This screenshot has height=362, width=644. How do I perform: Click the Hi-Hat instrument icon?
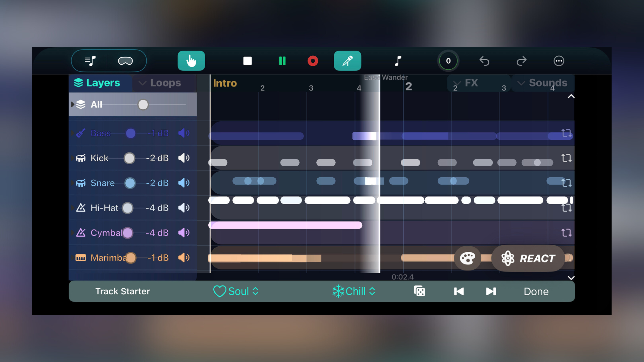[x=80, y=208]
